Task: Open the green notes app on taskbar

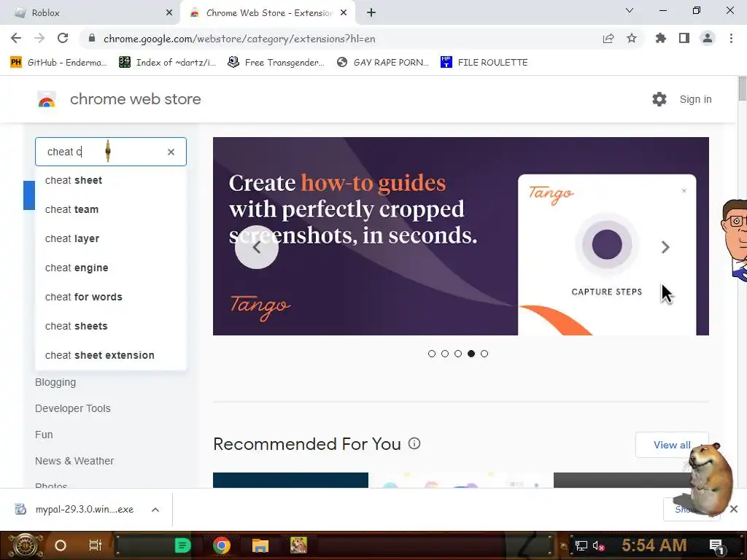Action: 182,545
